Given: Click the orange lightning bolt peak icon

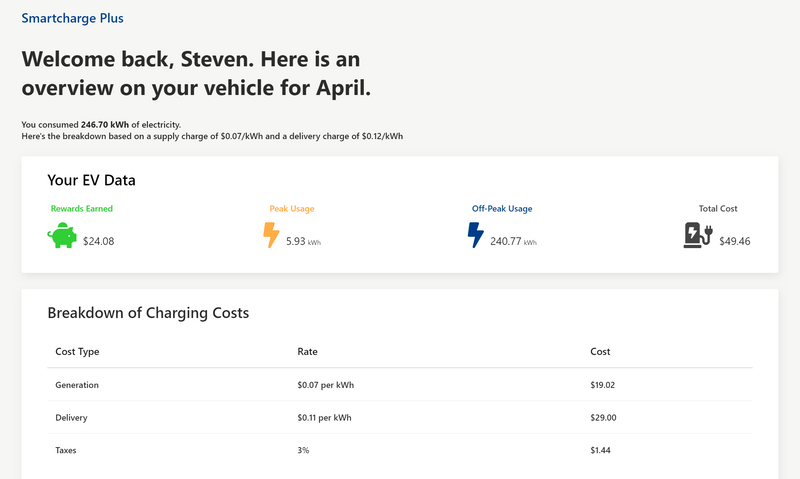Looking at the screenshot, I should (271, 235).
